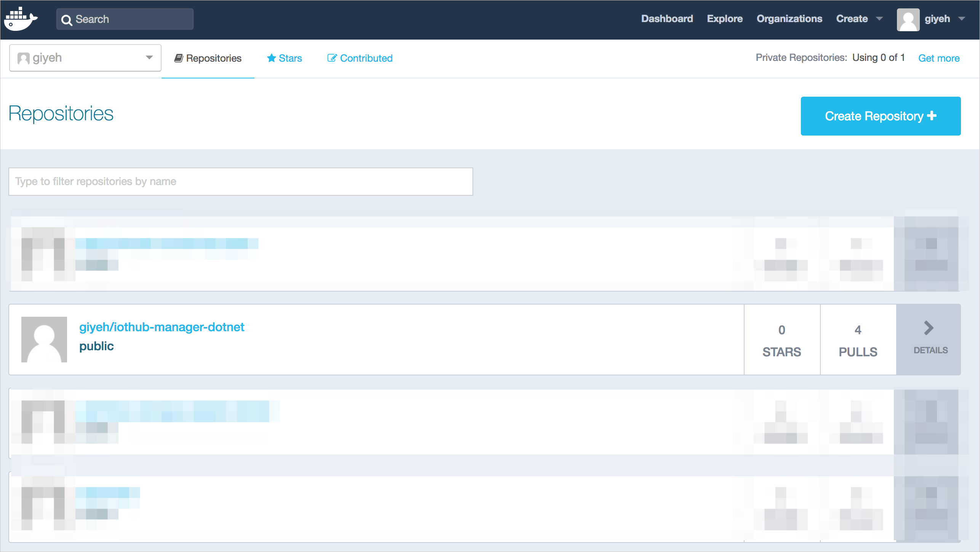The width and height of the screenshot is (980, 552).
Task: Click the public visibility label
Action: pos(96,346)
